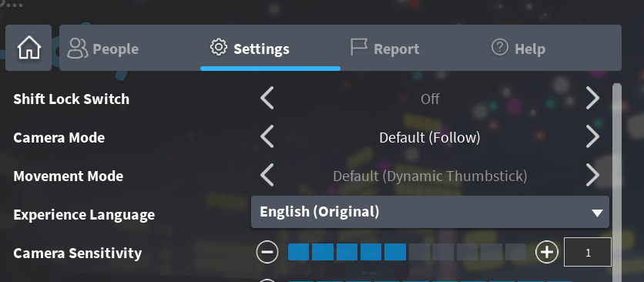Open the English (Original) language dropdown
The width and height of the screenshot is (644, 282).
pos(430,212)
